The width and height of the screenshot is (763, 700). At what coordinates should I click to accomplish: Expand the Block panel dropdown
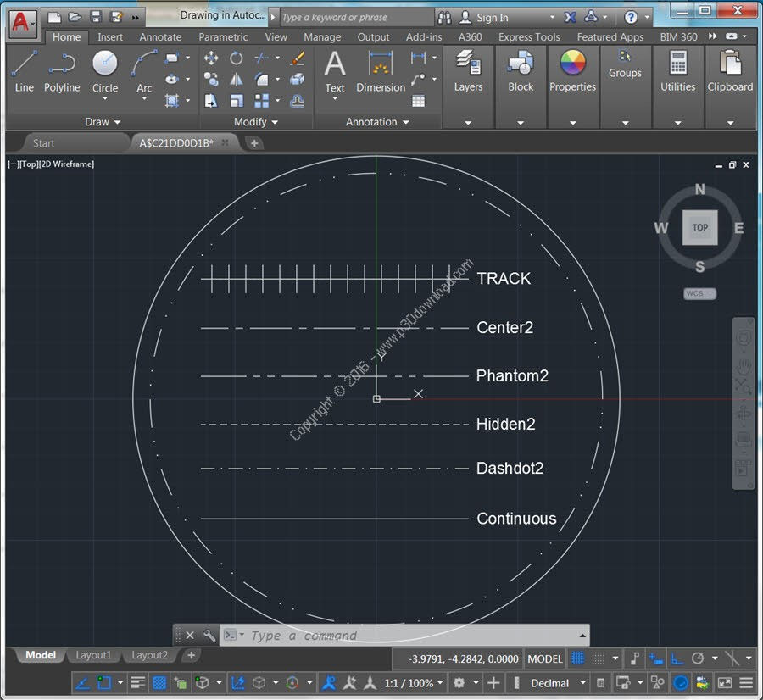pyautogui.click(x=521, y=123)
